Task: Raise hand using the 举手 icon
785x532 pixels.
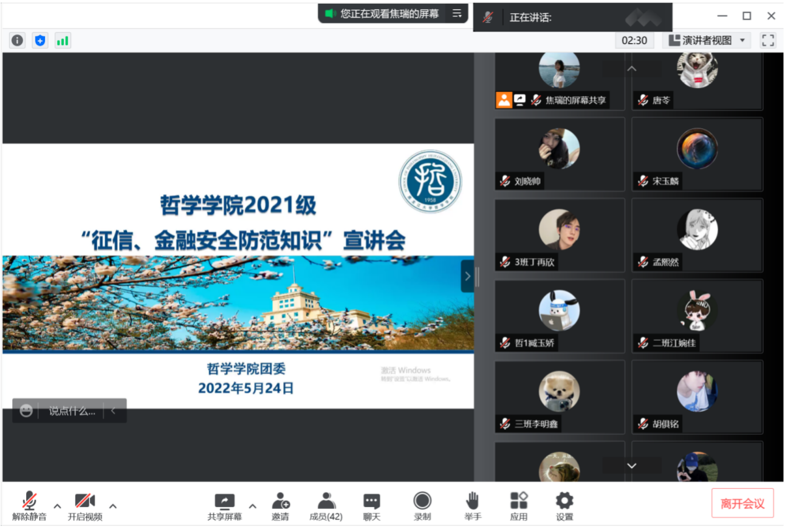Action: pos(472,506)
